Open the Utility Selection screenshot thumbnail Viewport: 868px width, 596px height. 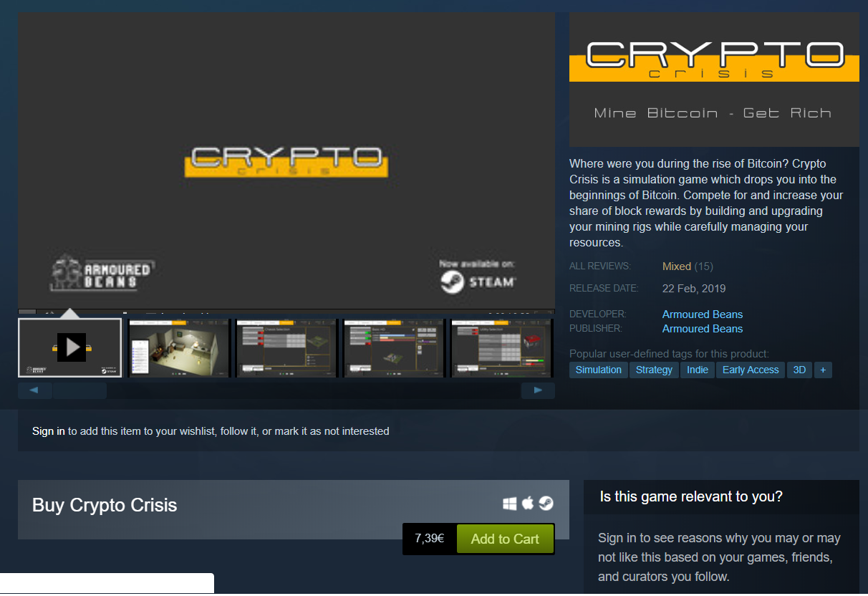[502, 347]
